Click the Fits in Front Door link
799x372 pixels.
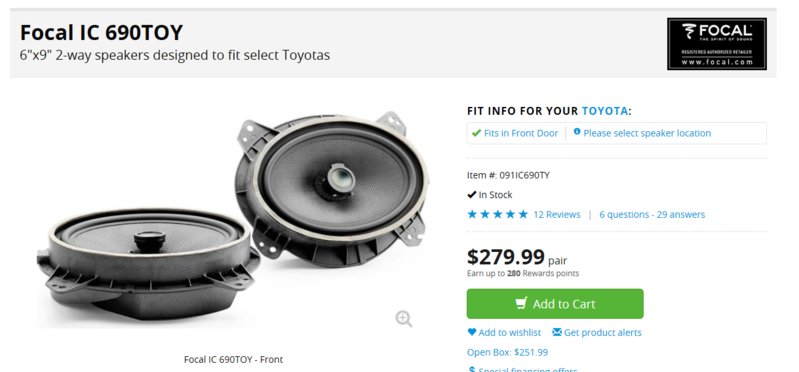click(x=521, y=133)
